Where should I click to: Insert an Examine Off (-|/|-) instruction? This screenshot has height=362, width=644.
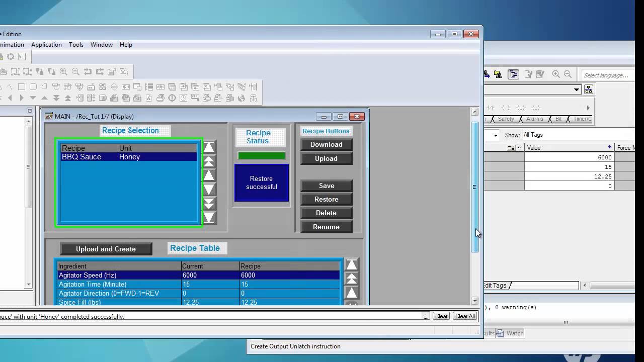(x=491, y=108)
